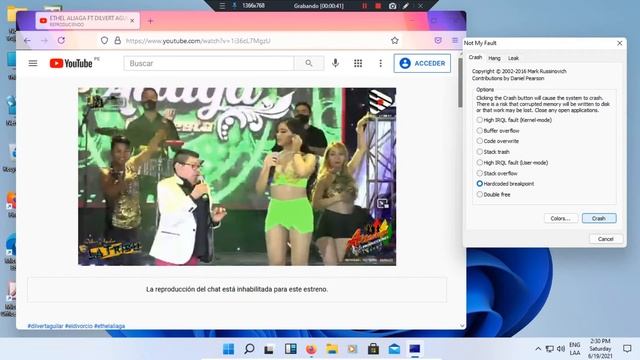Open Mail from the taskbar
Viewport: 640px width, 360px height.
[394, 349]
